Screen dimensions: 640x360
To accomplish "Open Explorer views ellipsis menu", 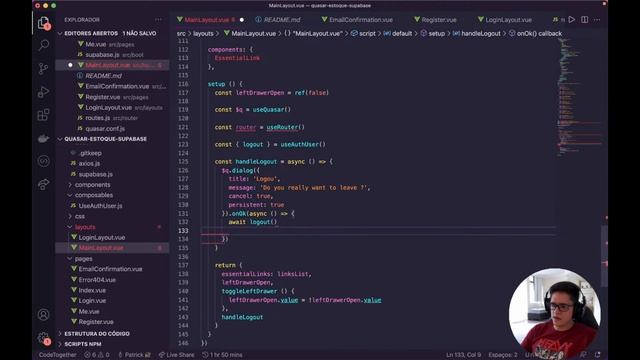I will point(158,20).
